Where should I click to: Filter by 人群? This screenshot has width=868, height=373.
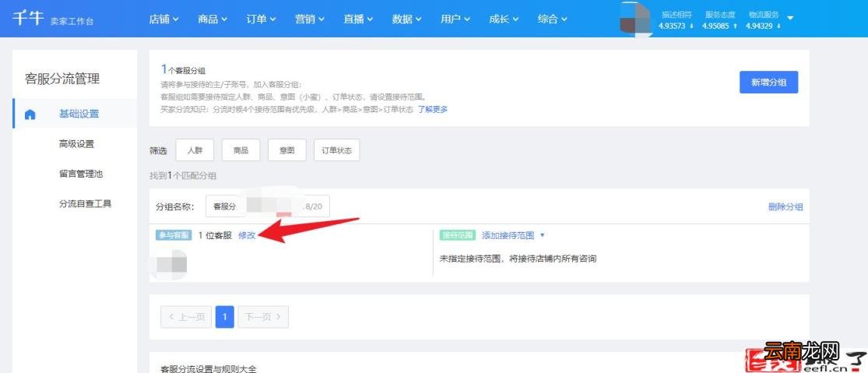pos(195,150)
